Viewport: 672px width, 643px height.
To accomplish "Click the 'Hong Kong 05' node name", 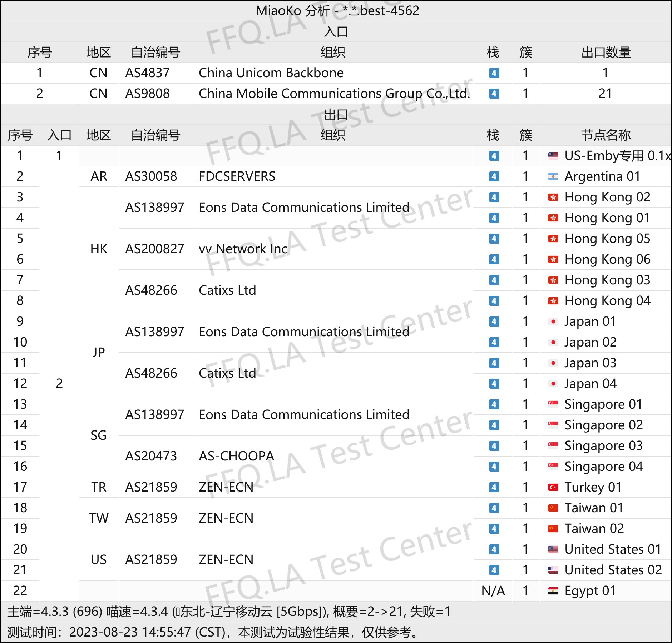I will pos(607,239).
